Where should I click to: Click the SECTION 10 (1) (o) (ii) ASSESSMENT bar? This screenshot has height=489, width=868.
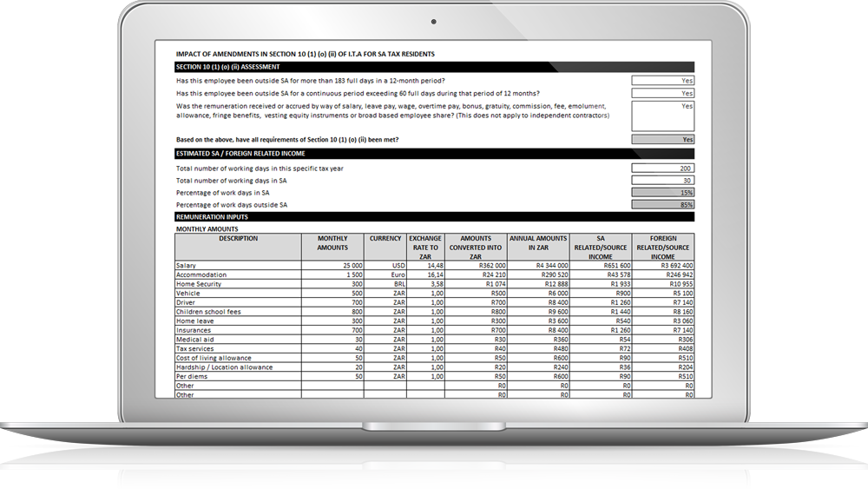tap(435, 67)
